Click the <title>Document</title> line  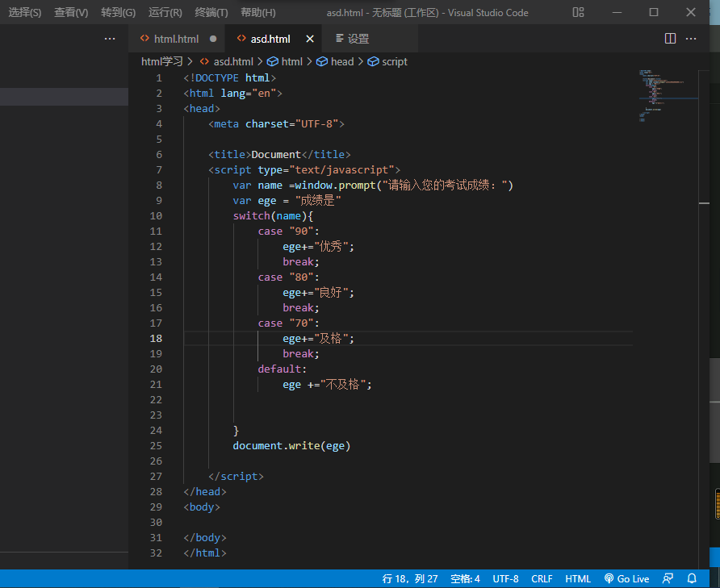click(279, 155)
